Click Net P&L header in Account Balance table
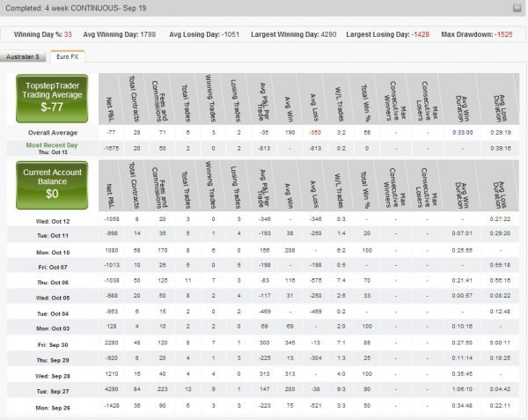 tap(109, 195)
